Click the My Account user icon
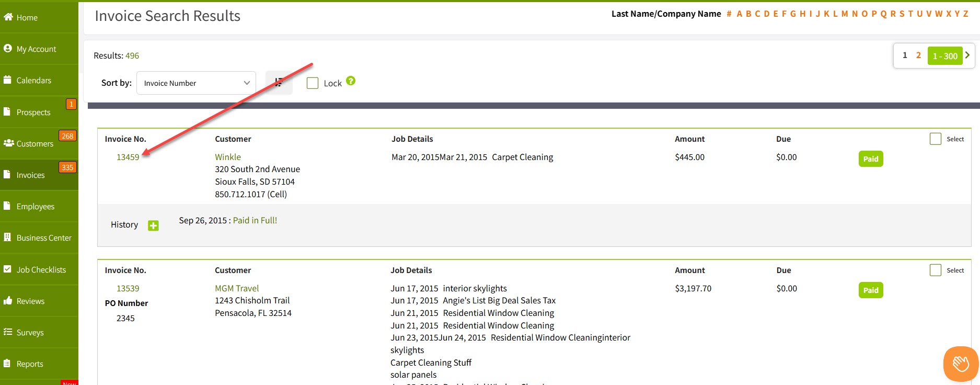This screenshot has height=385, width=980. tap(7, 48)
